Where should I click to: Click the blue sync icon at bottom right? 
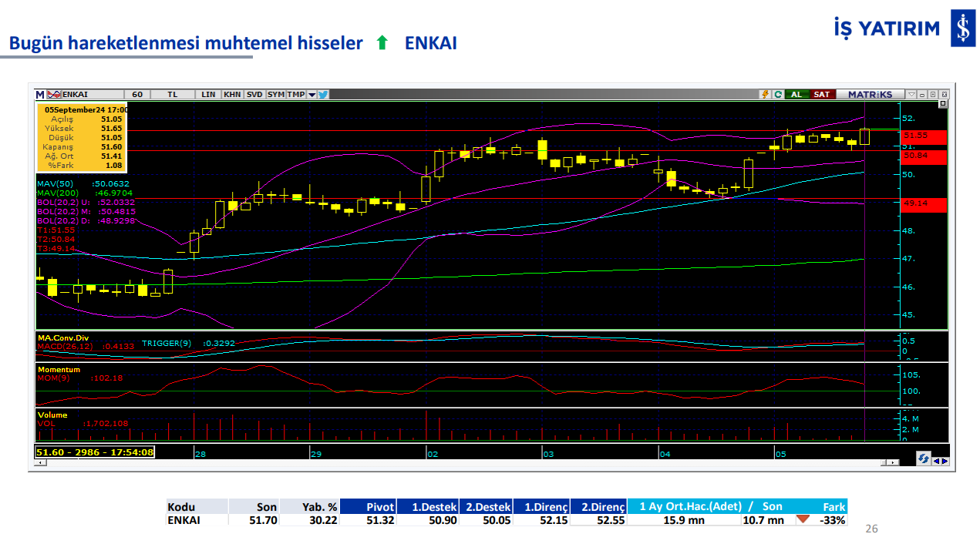(923, 458)
